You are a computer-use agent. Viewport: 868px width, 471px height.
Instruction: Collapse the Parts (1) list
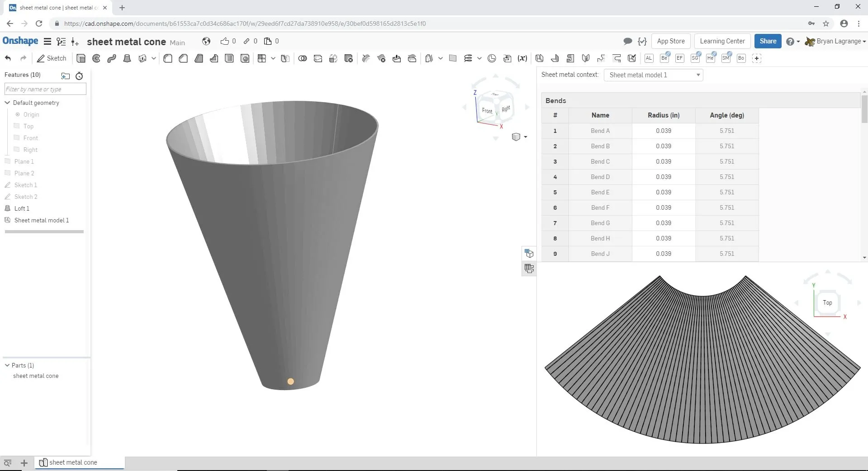[x=7, y=365]
